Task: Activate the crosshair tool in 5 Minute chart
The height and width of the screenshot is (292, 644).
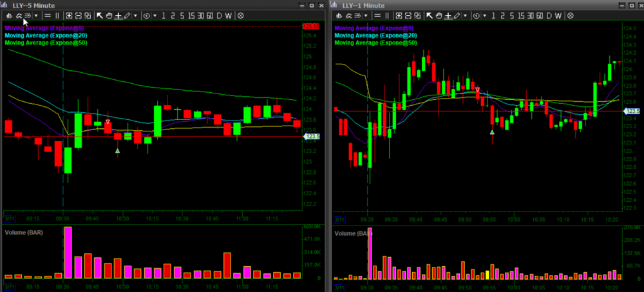Action: point(118,15)
